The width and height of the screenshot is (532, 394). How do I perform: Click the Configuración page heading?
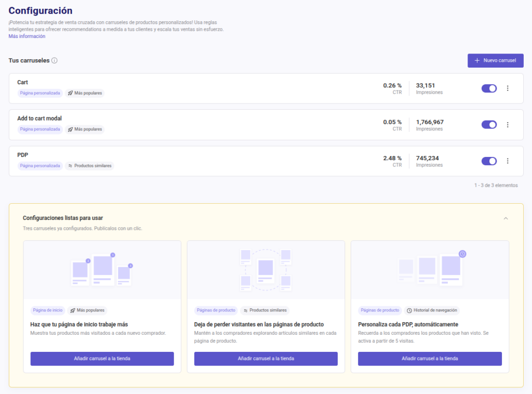41,11
